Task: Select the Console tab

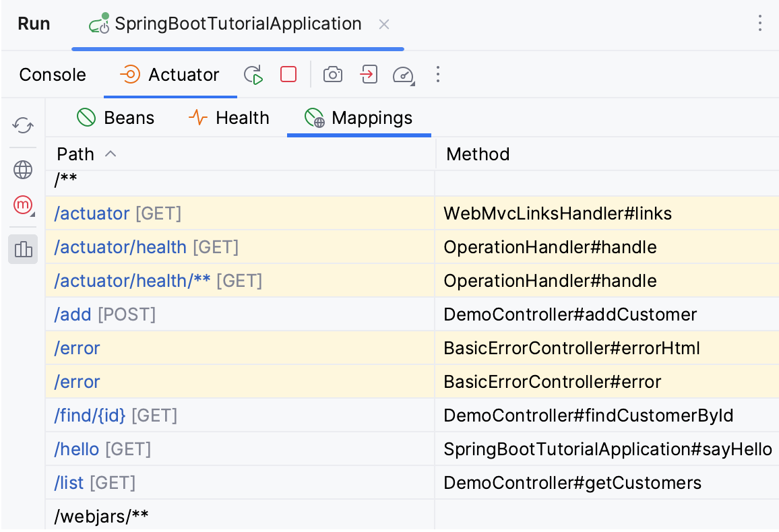Action: tap(53, 75)
